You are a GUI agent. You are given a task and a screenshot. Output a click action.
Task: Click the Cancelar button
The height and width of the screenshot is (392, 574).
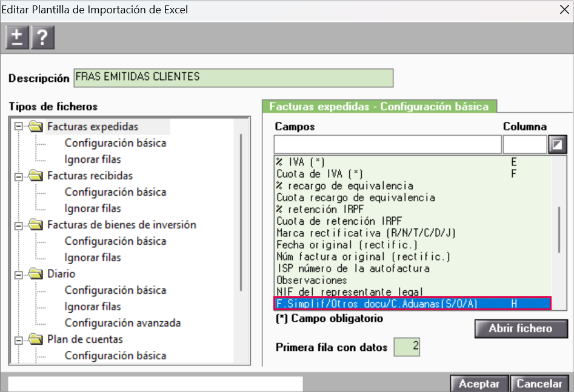[539, 384]
